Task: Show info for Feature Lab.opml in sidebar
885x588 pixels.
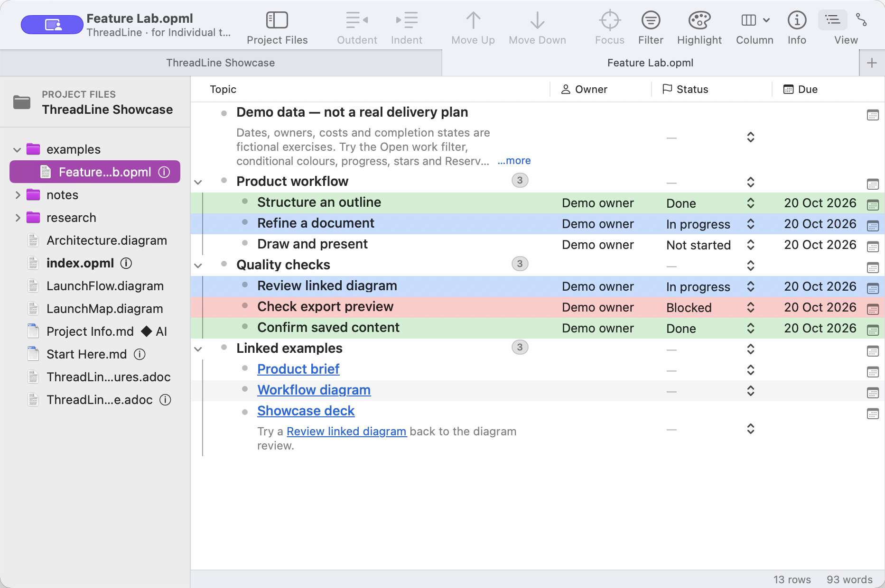Action: point(164,172)
